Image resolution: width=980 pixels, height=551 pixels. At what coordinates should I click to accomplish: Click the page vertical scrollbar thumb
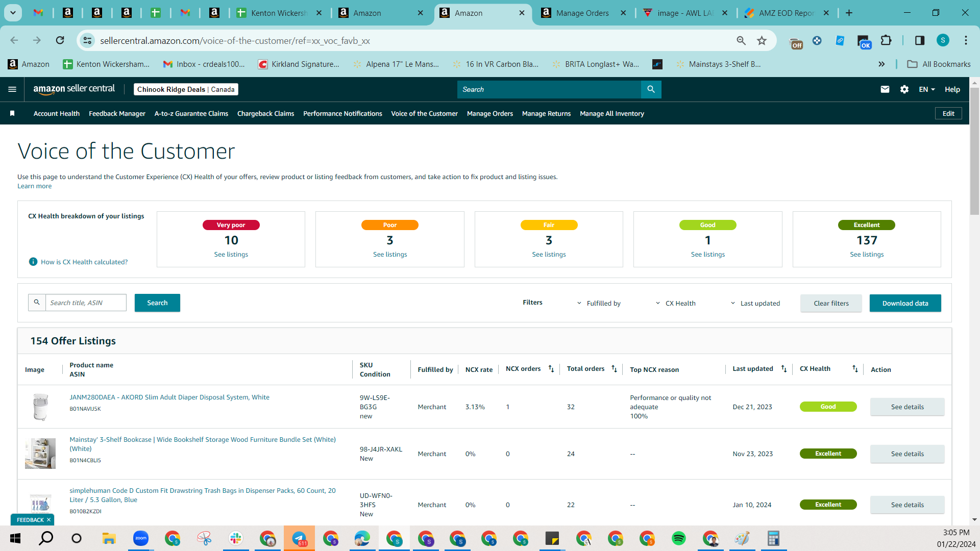(x=974, y=151)
